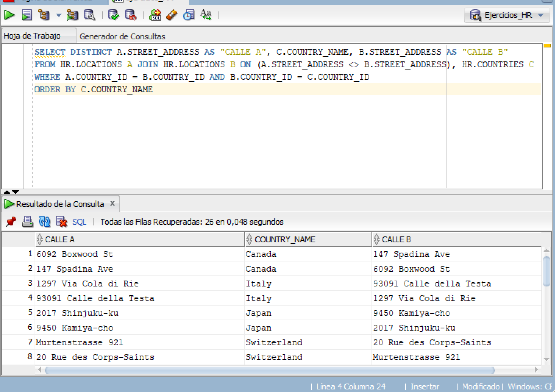This screenshot has width=555, height=392.
Task: Select cell '9450 Kamiya-cho' in CALLE A
Action: [x=140, y=328]
